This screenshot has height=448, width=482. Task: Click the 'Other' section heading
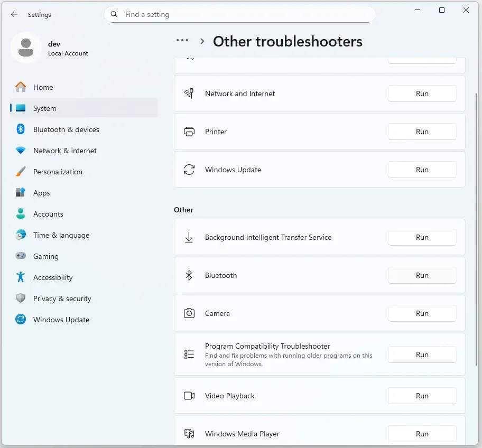(x=183, y=210)
